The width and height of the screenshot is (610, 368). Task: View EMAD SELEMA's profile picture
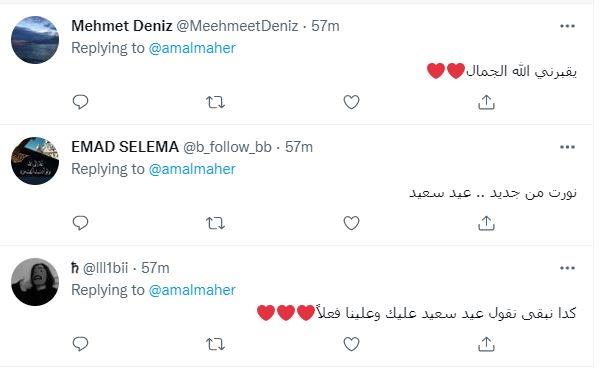point(35,161)
